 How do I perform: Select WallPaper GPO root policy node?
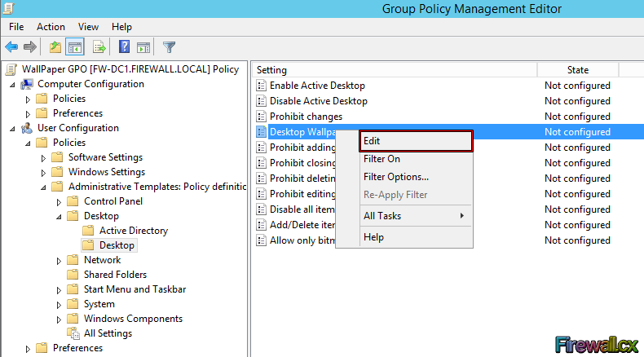coord(130,69)
